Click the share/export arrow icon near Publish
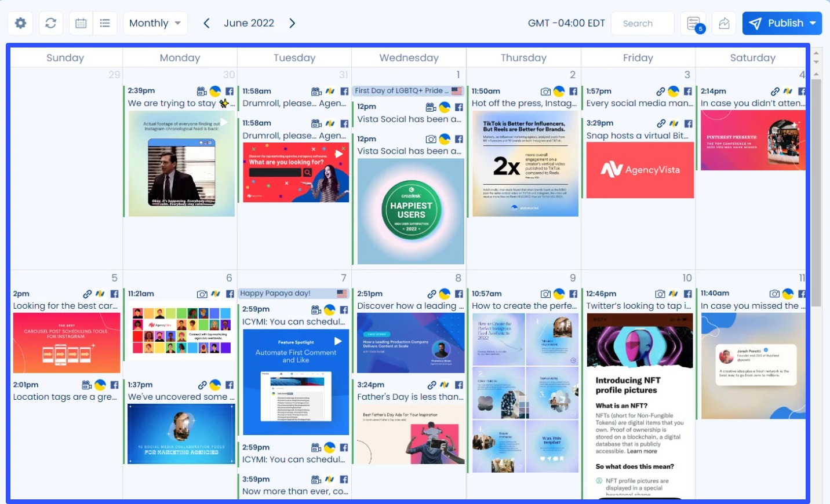Viewport: 830px width, 504px height. (x=724, y=23)
